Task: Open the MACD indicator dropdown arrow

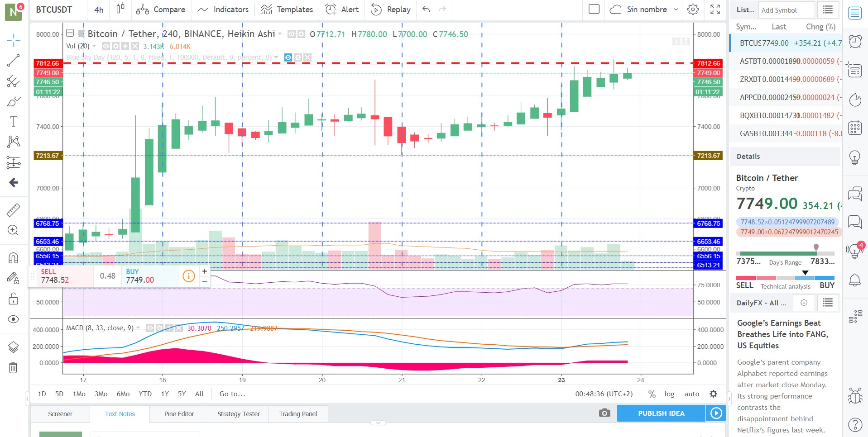Action: point(138,328)
